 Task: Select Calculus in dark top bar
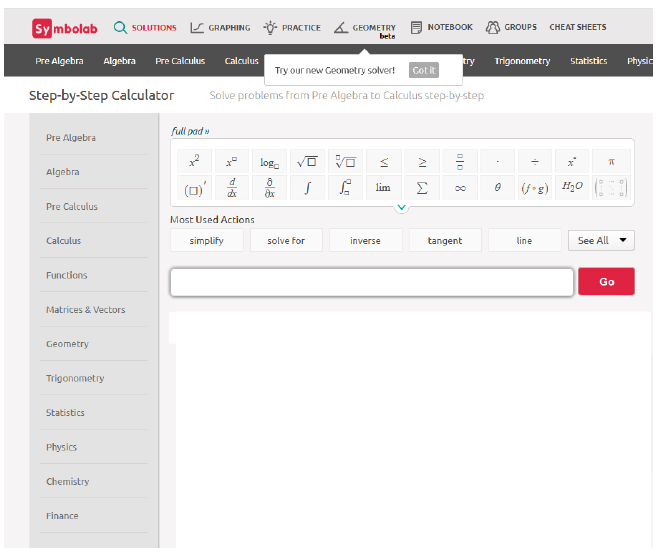point(241,61)
